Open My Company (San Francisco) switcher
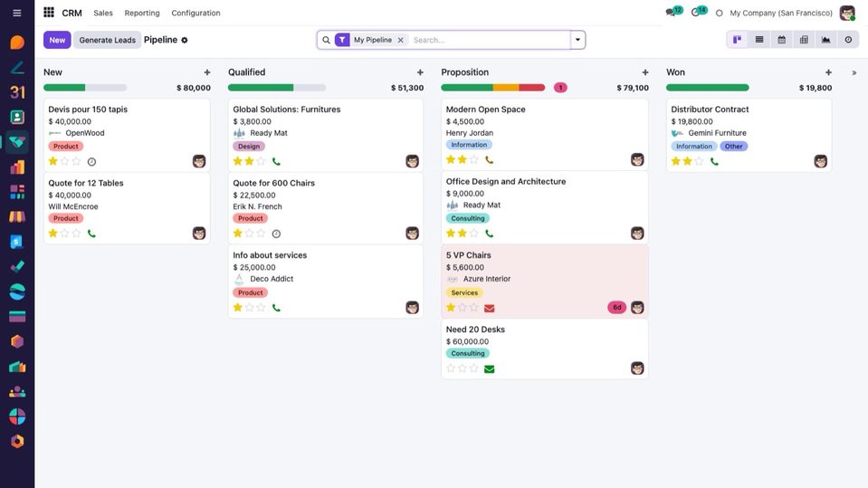Screen dimensions: 868x488 [x=780, y=13]
